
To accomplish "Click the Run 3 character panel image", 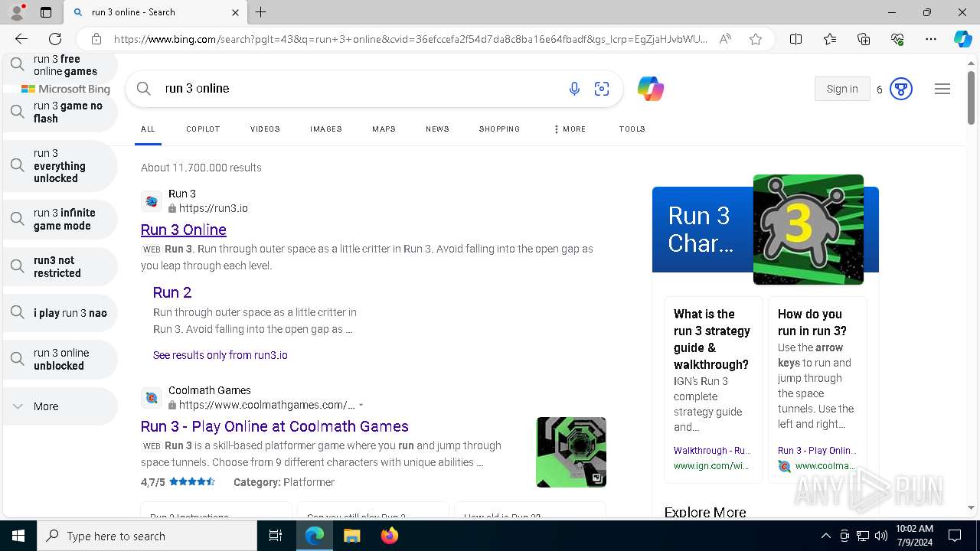I will click(x=808, y=230).
